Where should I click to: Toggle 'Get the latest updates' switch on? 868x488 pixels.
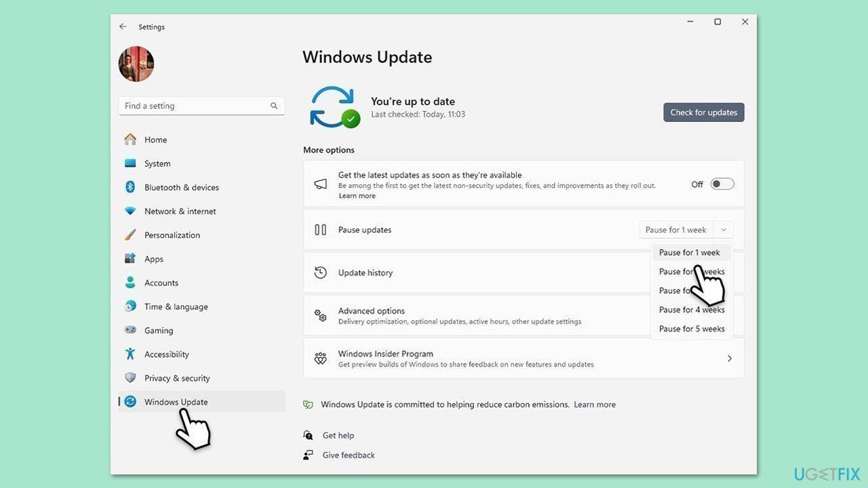pyautogui.click(x=722, y=184)
